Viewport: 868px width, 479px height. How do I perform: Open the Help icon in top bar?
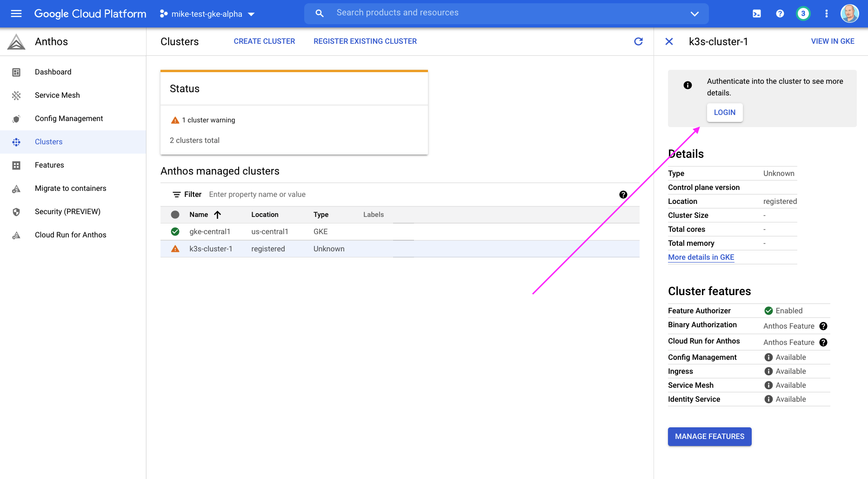point(780,13)
